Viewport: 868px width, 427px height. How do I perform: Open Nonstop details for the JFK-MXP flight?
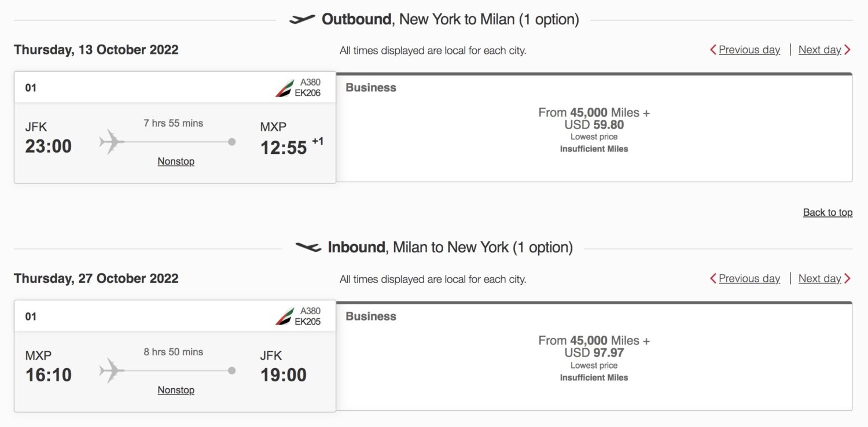[x=175, y=161]
